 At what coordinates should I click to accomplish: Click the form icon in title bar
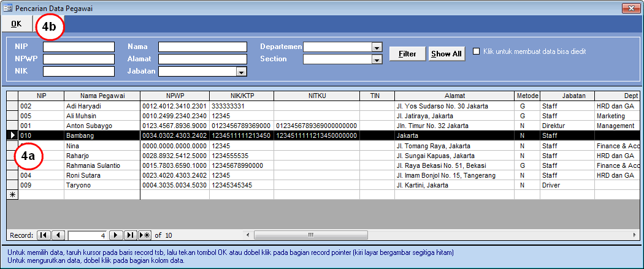[7, 7]
